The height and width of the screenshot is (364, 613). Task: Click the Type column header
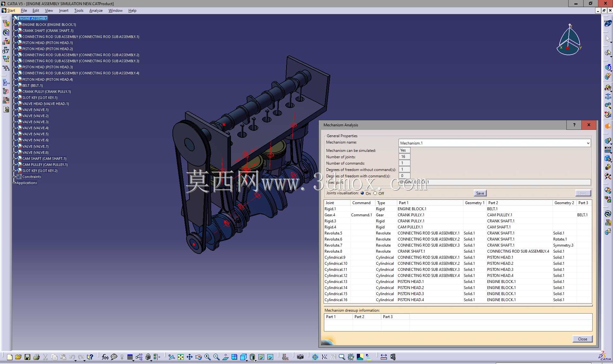[386, 203]
